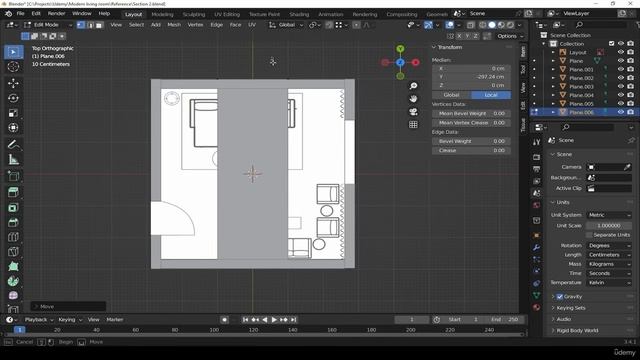Select the Annotate tool
This screenshot has width=640, height=360.
coord(13,144)
